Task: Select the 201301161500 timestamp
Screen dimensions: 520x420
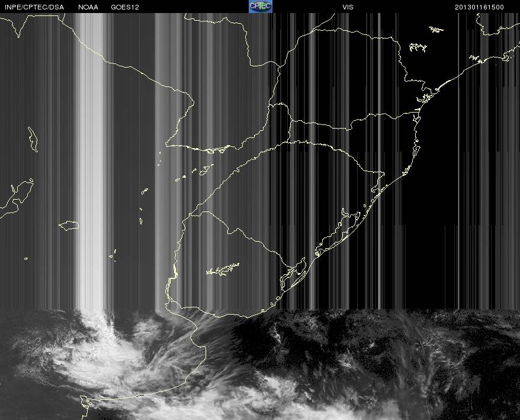Action: point(480,7)
